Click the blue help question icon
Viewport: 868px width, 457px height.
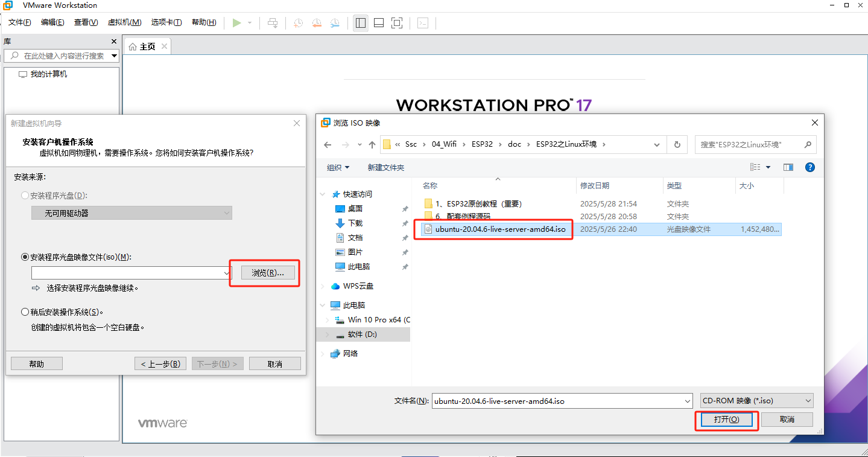[810, 167]
